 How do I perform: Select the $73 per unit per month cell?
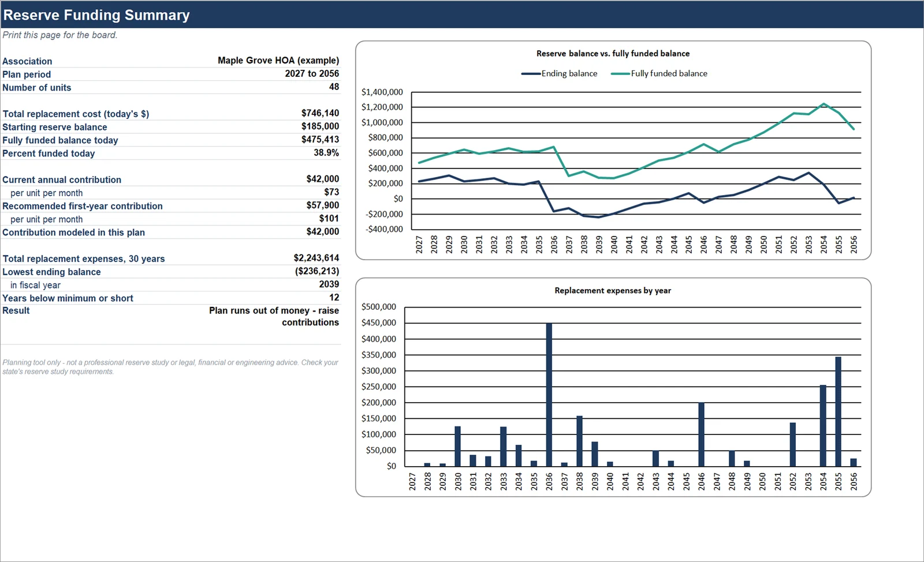(x=331, y=192)
